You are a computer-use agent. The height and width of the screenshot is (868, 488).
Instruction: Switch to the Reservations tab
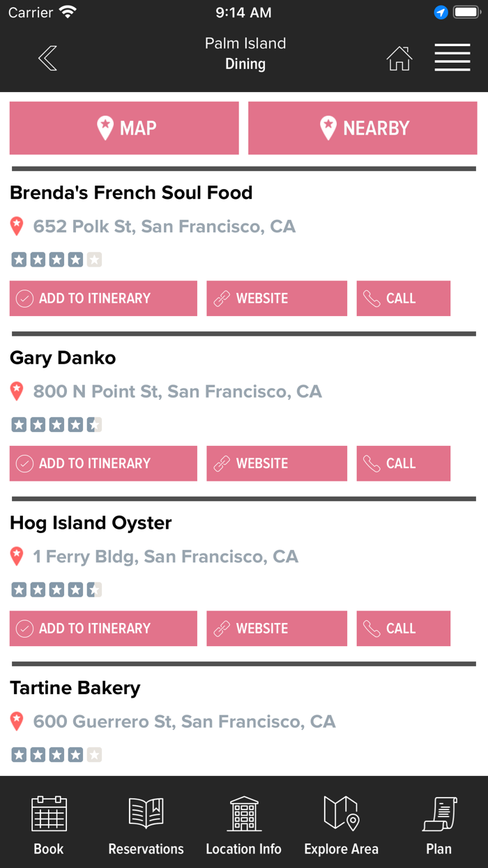click(x=146, y=824)
